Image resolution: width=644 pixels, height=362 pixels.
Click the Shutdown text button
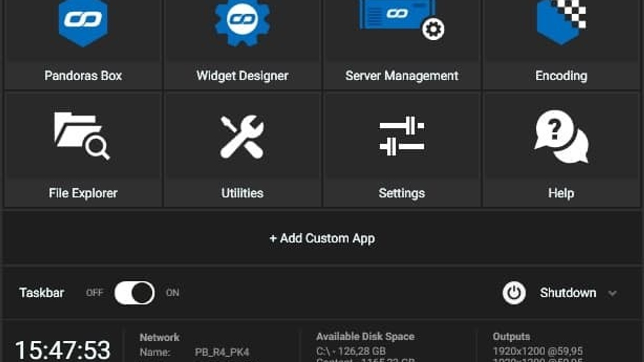pos(567,293)
